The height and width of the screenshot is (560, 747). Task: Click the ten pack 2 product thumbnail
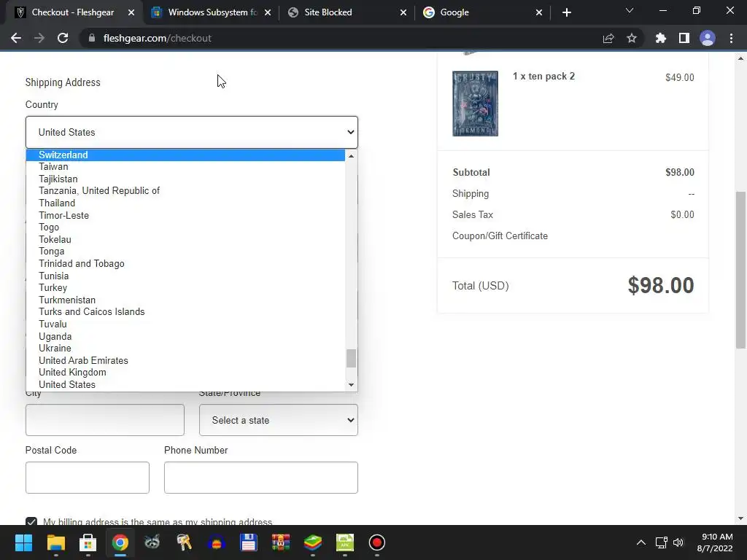475,104
